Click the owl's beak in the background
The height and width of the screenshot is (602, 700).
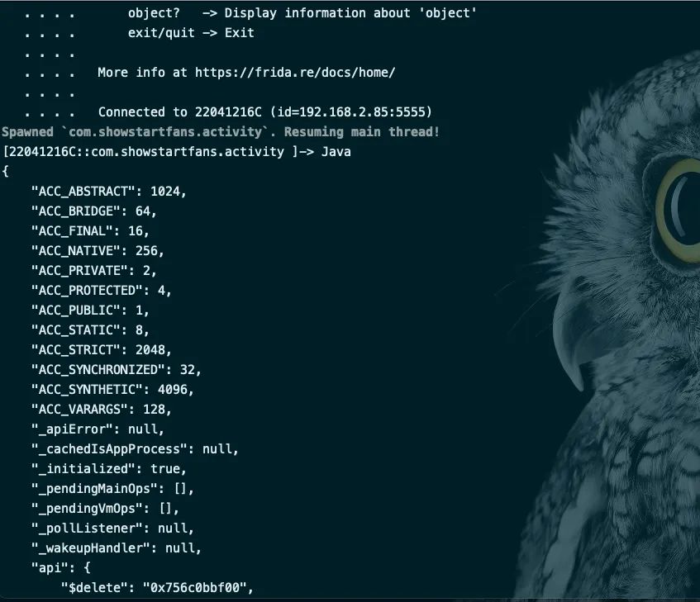pyautogui.click(x=569, y=339)
